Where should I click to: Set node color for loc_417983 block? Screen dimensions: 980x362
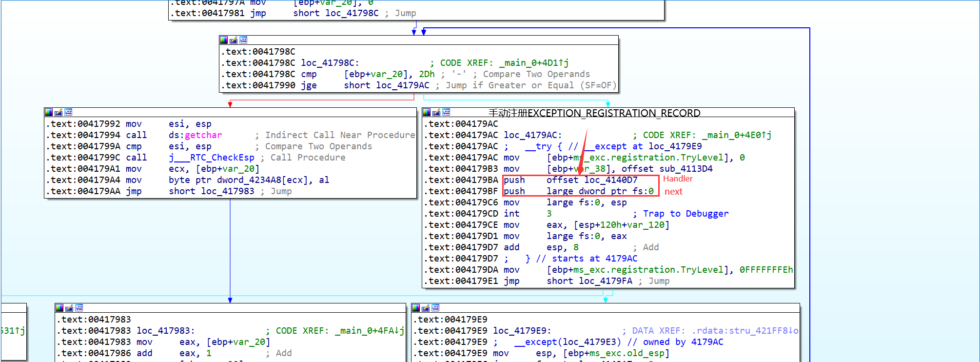(x=59, y=308)
